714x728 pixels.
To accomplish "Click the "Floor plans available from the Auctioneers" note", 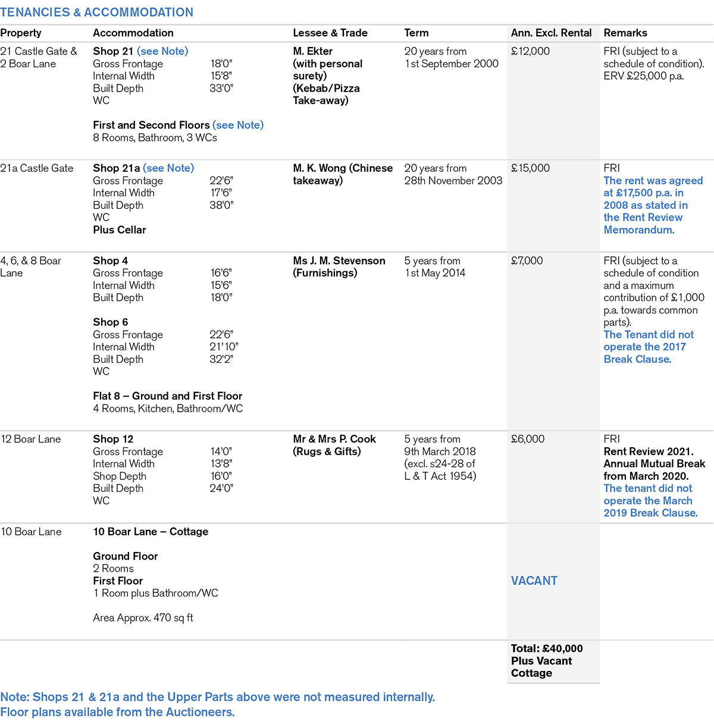I will (117, 712).
